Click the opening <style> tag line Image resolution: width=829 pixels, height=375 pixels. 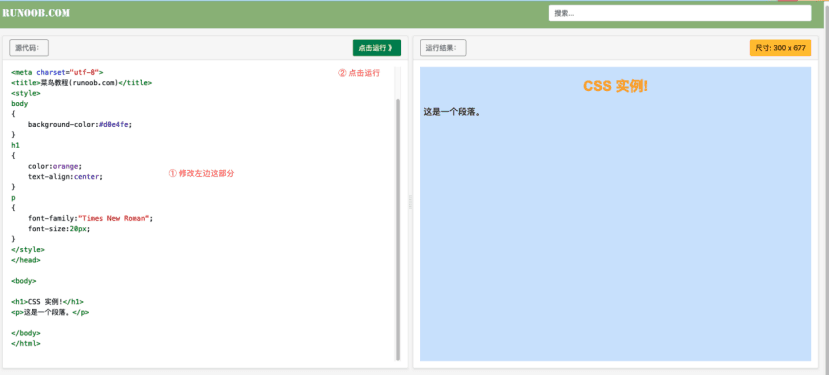coord(25,93)
